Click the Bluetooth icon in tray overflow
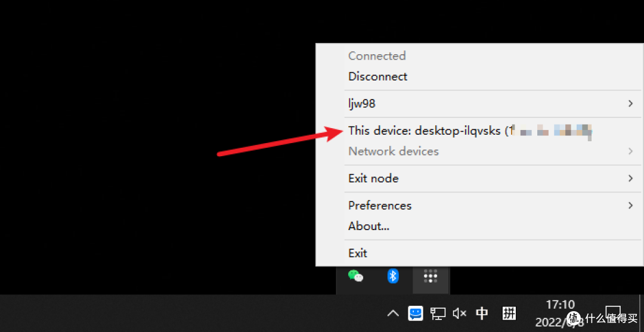The height and width of the screenshot is (332, 644). pyautogui.click(x=393, y=276)
